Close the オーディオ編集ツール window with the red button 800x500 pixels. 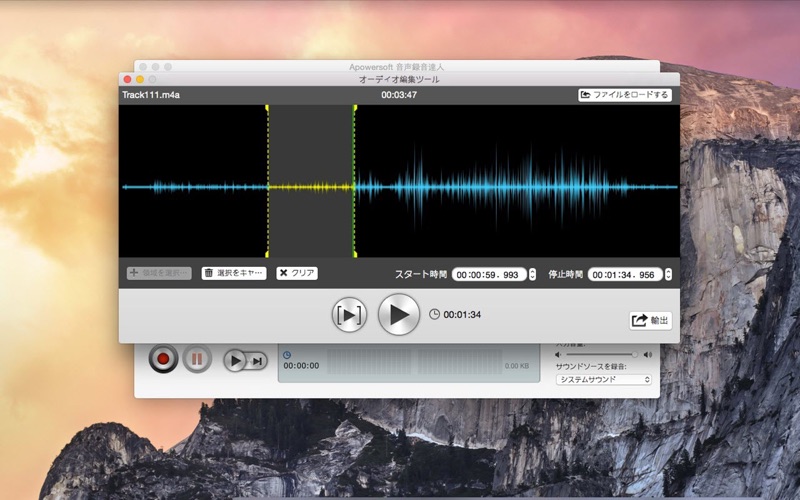tap(128, 79)
